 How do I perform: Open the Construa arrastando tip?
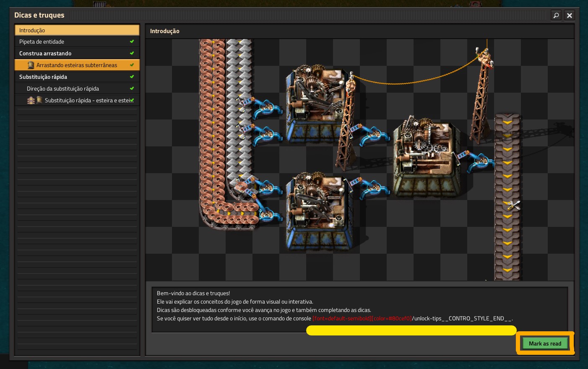coord(77,53)
